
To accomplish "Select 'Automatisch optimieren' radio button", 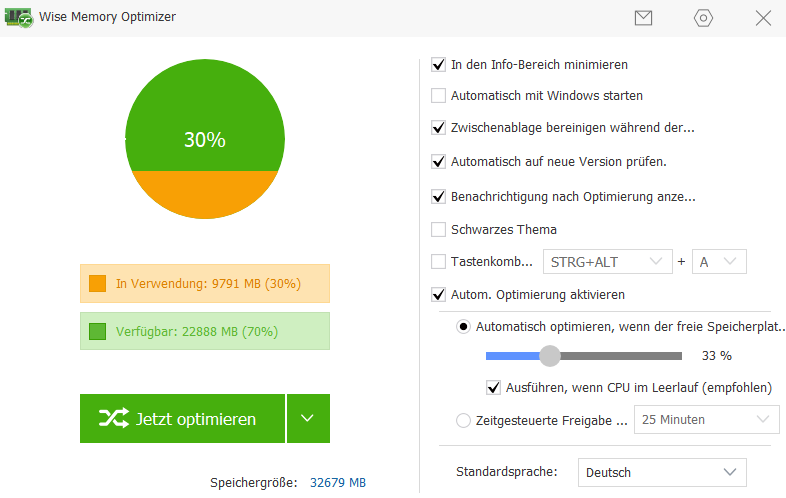I will 463,326.
